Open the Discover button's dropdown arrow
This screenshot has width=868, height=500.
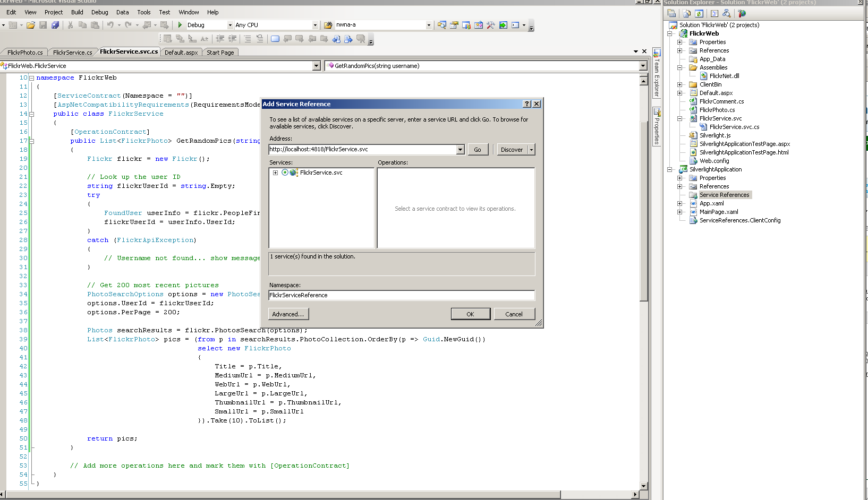pyautogui.click(x=531, y=150)
